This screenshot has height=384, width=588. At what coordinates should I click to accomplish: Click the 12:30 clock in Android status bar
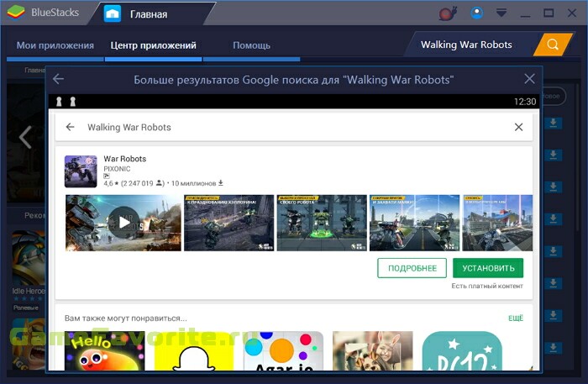click(525, 102)
